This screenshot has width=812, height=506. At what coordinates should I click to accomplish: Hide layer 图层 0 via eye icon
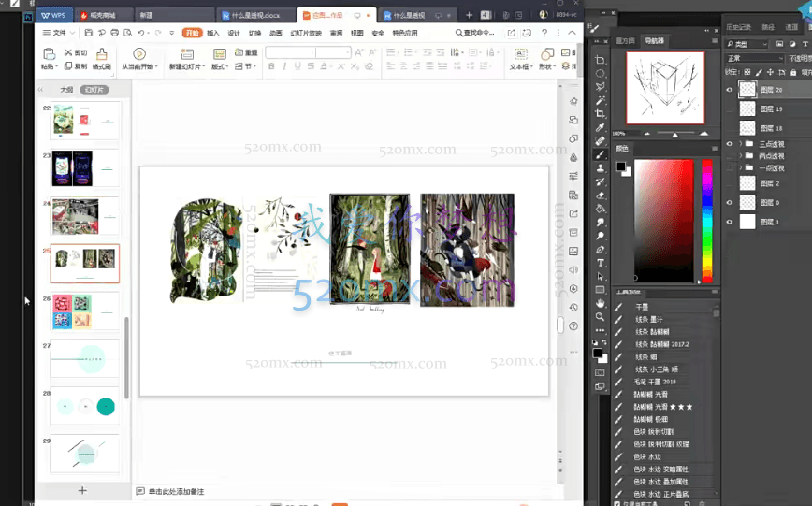[x=730, y=203]
